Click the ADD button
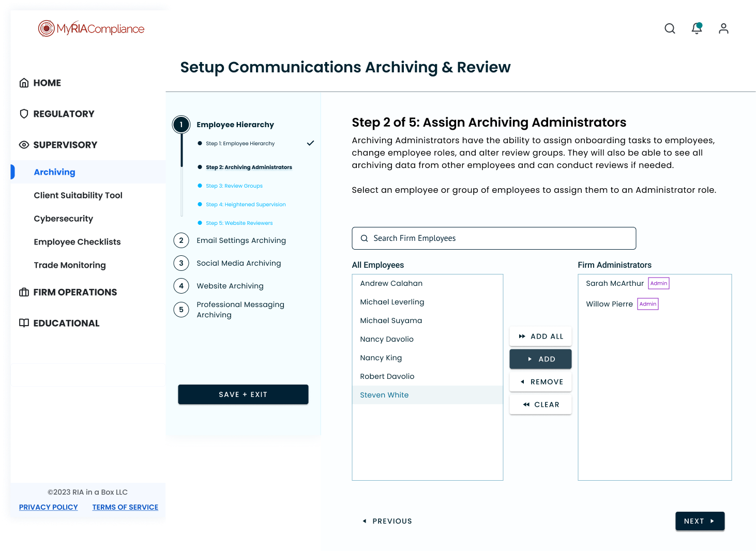The width and height of the screenshot is (756, 551). pyautogui.click(x=540, y=359)
